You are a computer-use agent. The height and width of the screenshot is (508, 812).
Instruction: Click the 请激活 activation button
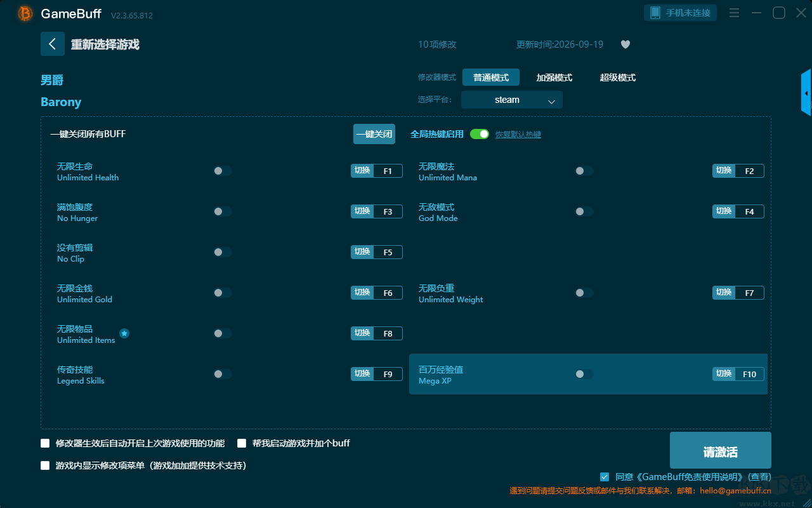[721, 451]
